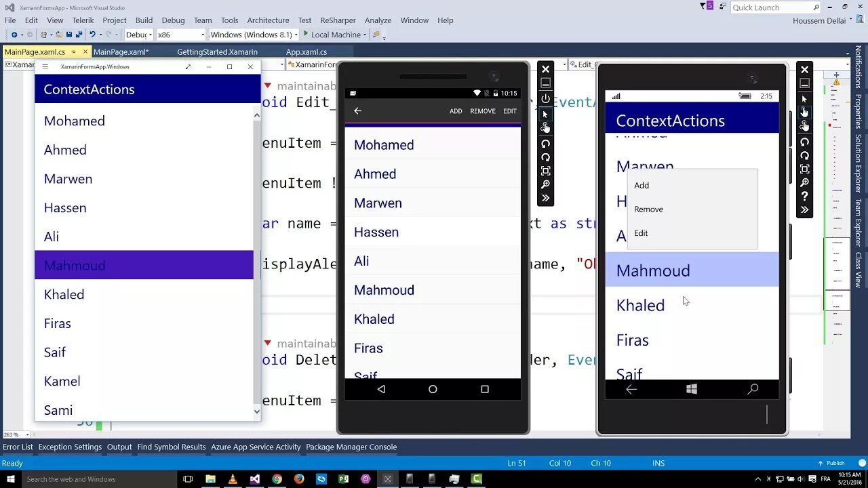Click the Quick Launch search box
Image resolution: width=868 pixels, height=488 pixels.
pos(776,7)
